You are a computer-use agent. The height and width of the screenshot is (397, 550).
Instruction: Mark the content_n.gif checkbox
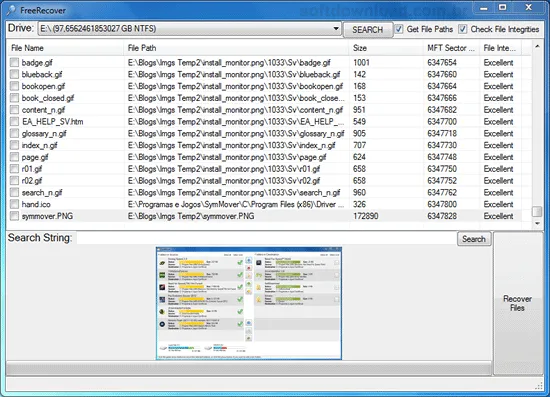pos(14,110)
